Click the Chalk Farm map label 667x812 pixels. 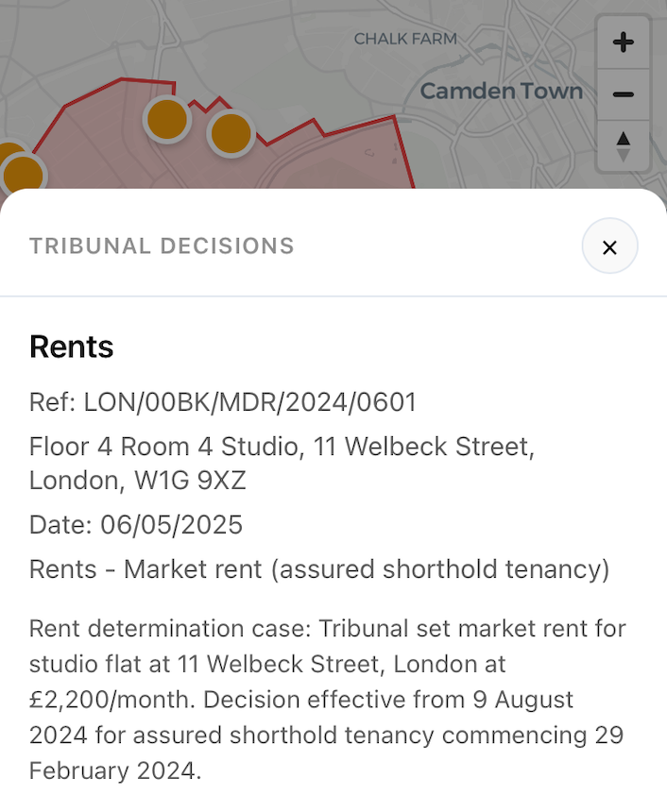coord(405,39)
